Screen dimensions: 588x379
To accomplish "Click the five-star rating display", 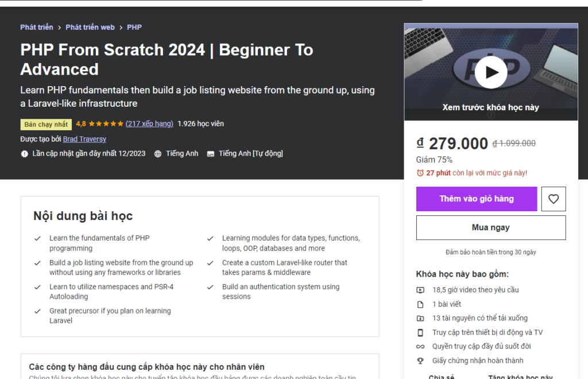I will pyautogui.click(x=106, y=124).
